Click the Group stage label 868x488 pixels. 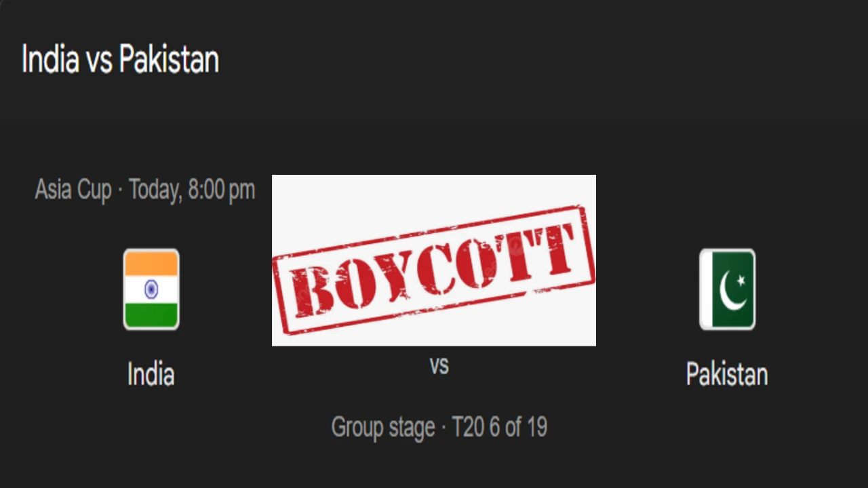pyautogui.click(x=382, y=427)
